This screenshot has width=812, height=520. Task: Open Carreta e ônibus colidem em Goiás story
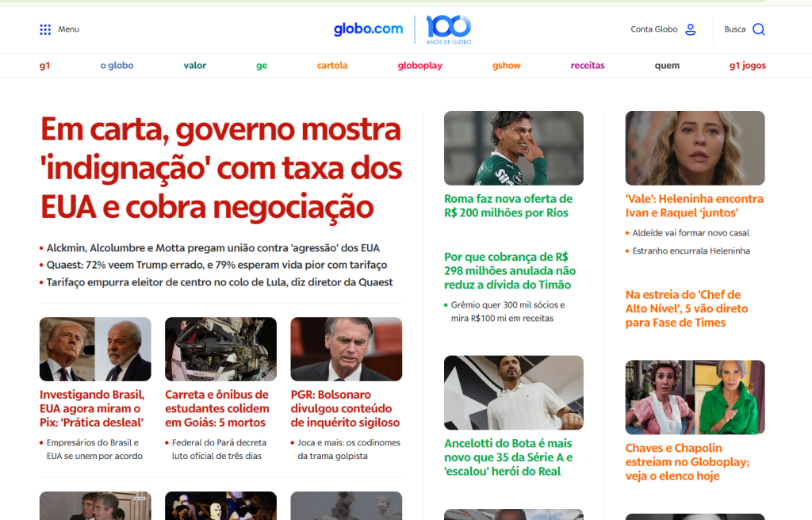[217, 408]
